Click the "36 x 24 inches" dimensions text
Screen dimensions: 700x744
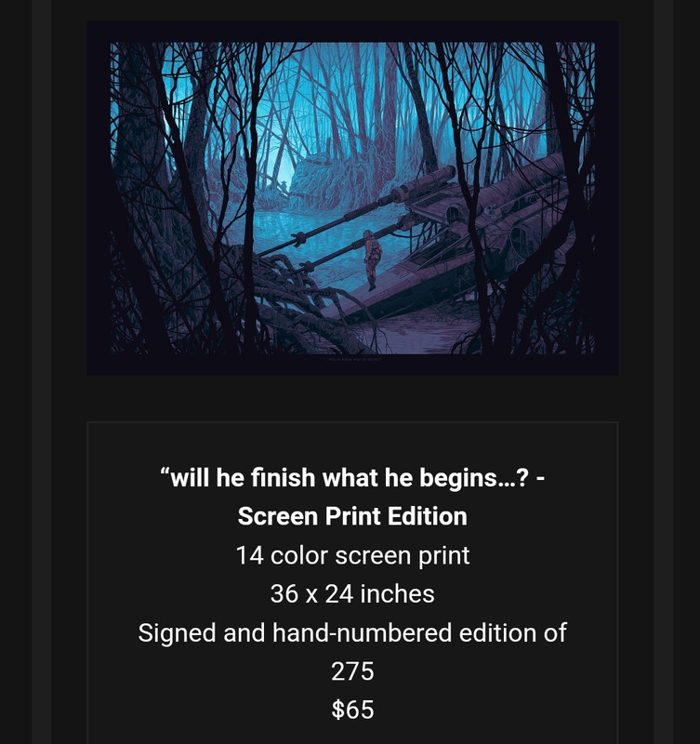[x=352, y=594]
